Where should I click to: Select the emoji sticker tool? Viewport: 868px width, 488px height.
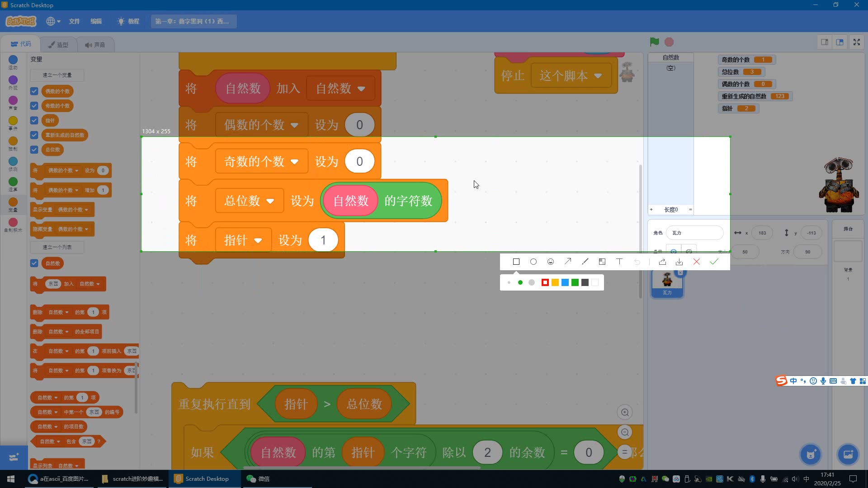(551, 262)
